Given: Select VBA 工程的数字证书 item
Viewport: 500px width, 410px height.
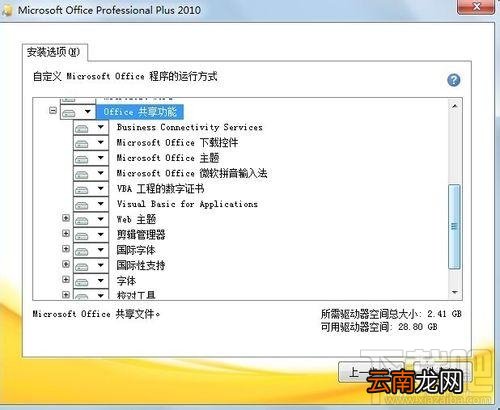Looking at the screenshot, I should (160, 189).
